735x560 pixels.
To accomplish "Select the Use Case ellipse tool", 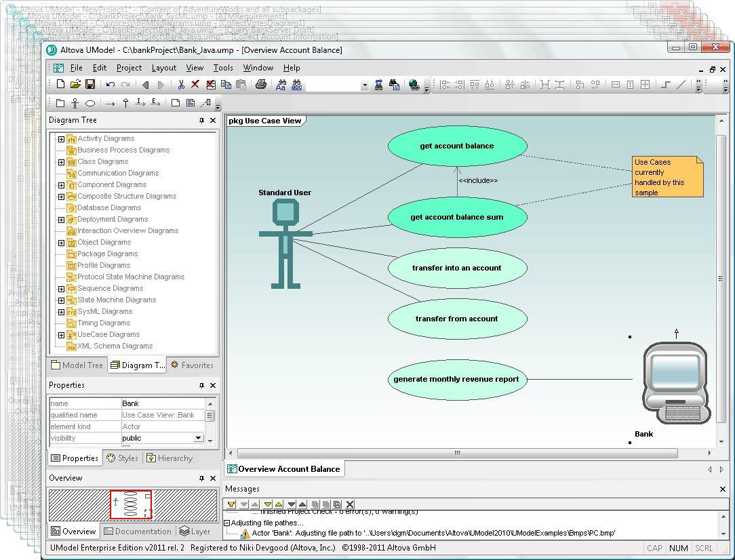I will [x=90, y=103].
